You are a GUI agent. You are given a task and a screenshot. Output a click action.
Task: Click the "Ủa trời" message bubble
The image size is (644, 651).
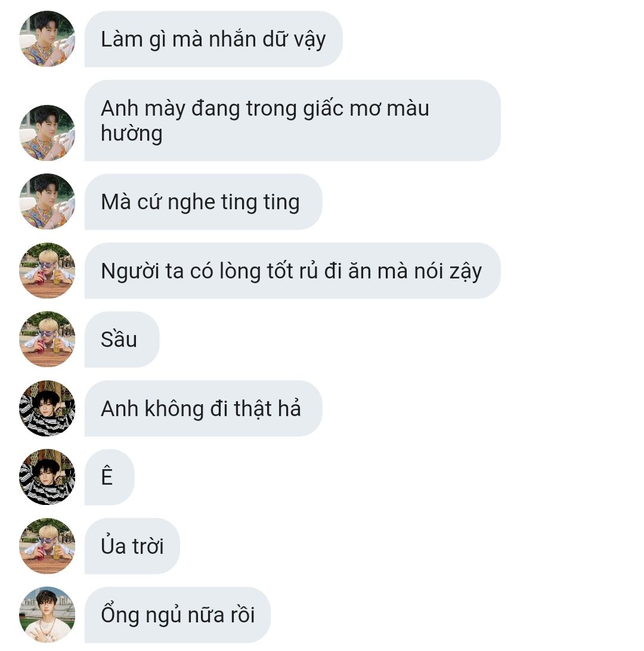click(132, 546)
